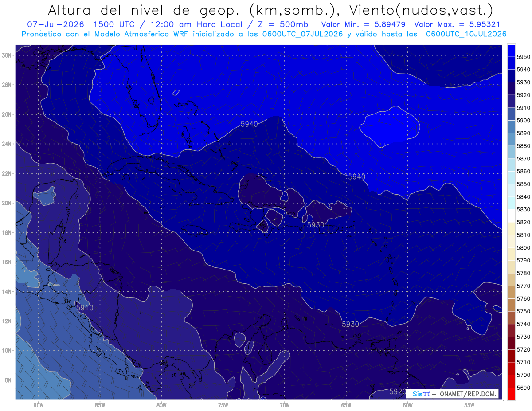
Task: Click the 5870 value in the color legend
Action: (x=523, y=158)
